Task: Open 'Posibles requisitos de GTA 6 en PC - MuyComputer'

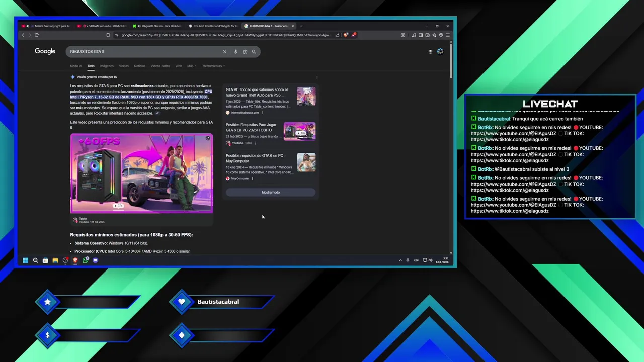Action: click(257, 158)
